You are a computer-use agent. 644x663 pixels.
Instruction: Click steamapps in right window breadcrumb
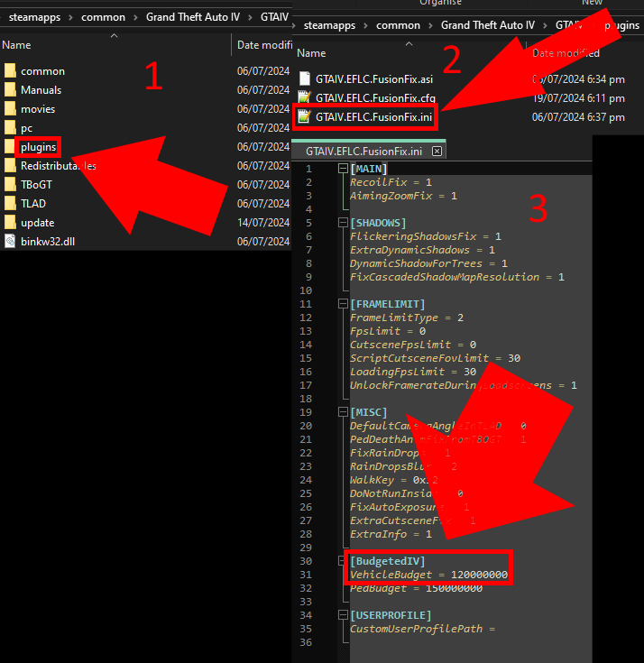[x=329, y=25]
